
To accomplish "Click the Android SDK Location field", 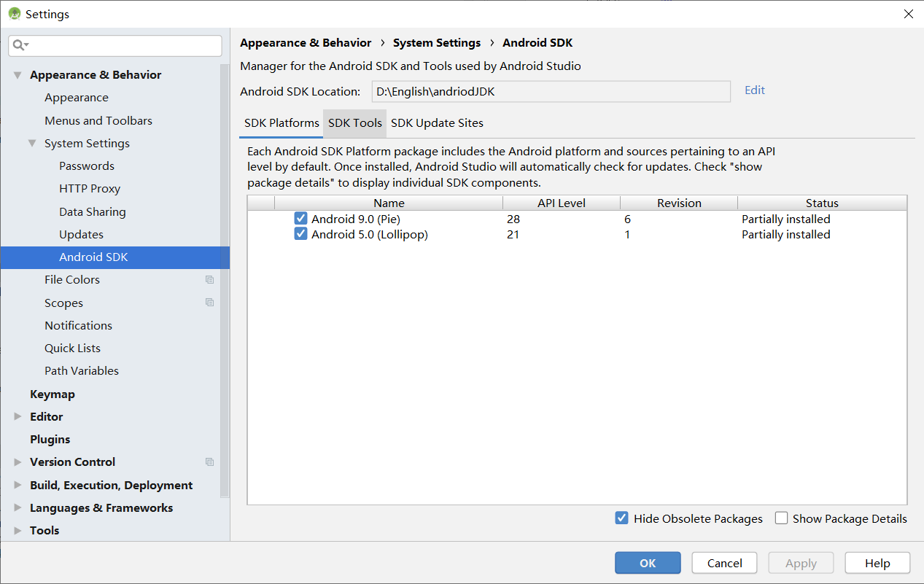I will pos(551,92).
